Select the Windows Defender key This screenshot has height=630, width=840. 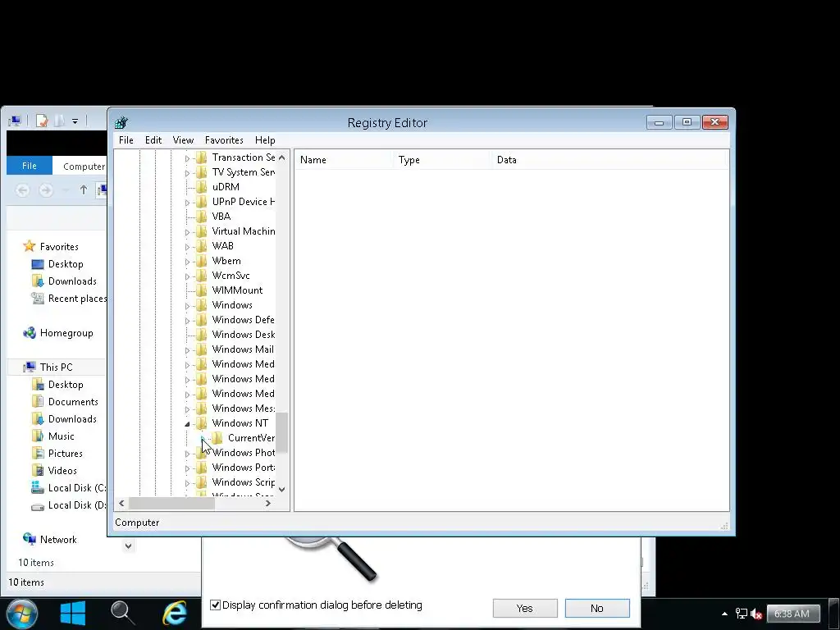click(x=243, y=320)
